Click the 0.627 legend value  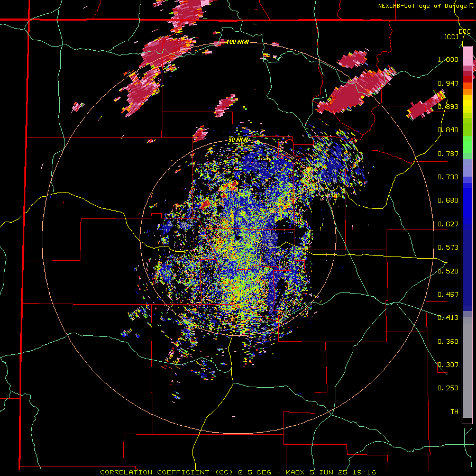pos(448,224)
